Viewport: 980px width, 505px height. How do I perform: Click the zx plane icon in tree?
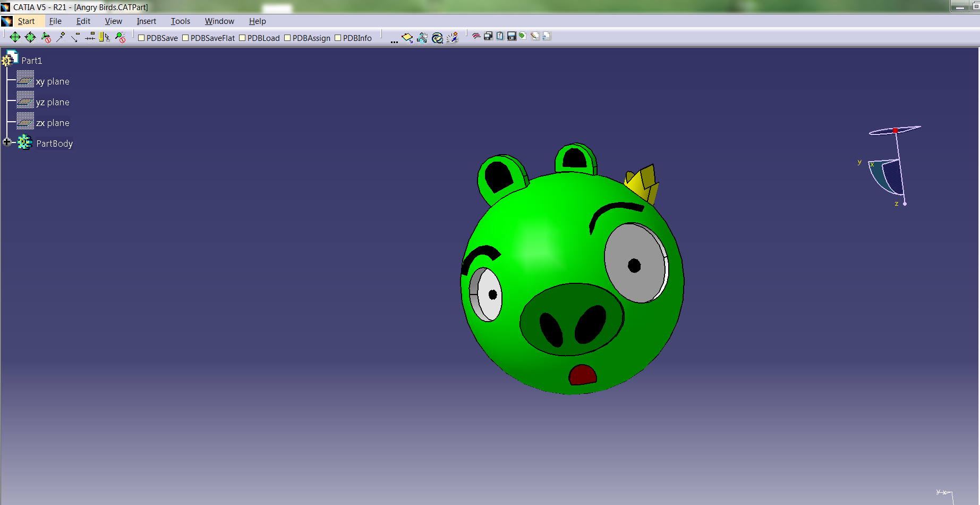click(x=25, y=121)
